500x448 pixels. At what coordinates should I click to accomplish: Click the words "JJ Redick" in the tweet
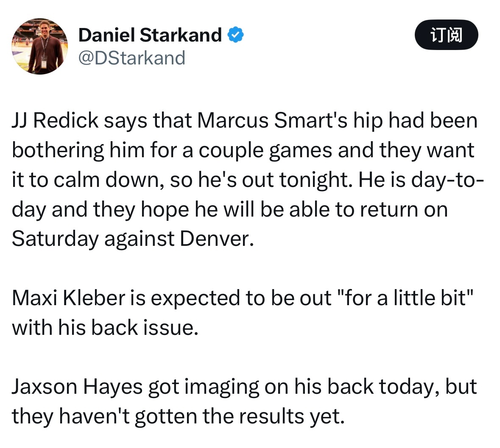(55, 121)
